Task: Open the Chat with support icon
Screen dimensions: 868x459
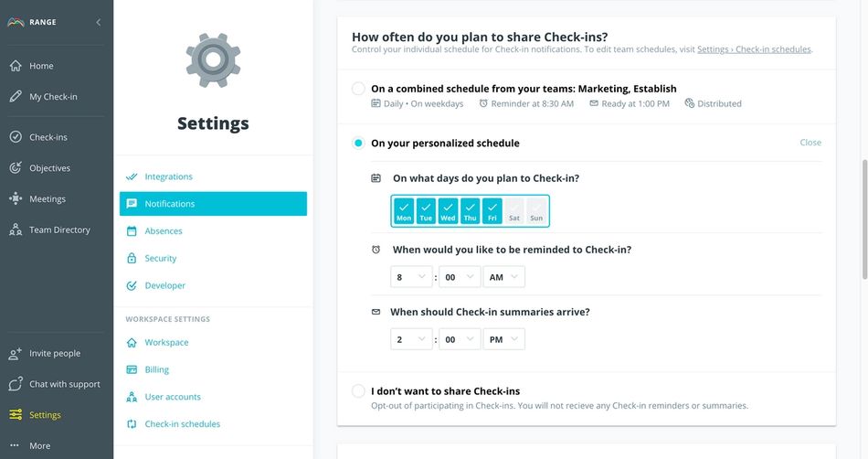Action: click(16, 384)
